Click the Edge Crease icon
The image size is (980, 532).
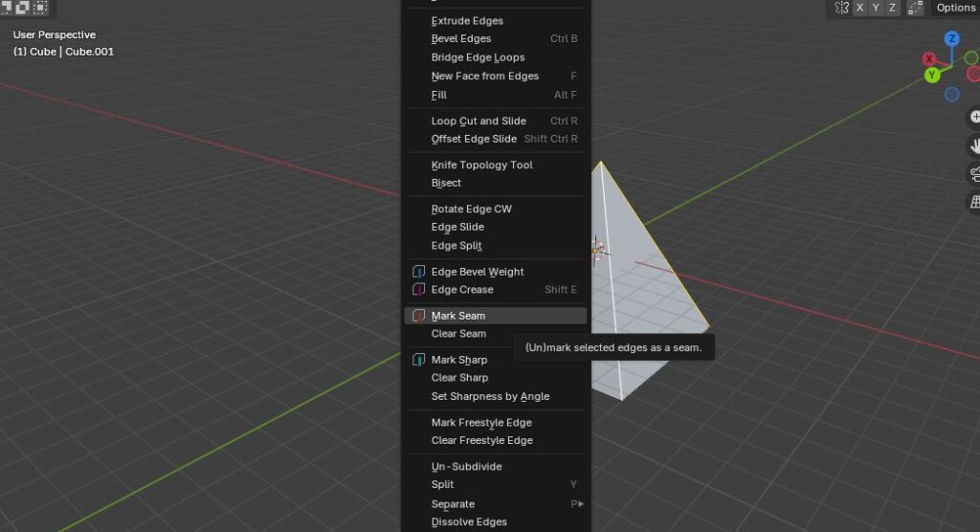(x=419, y=290)
